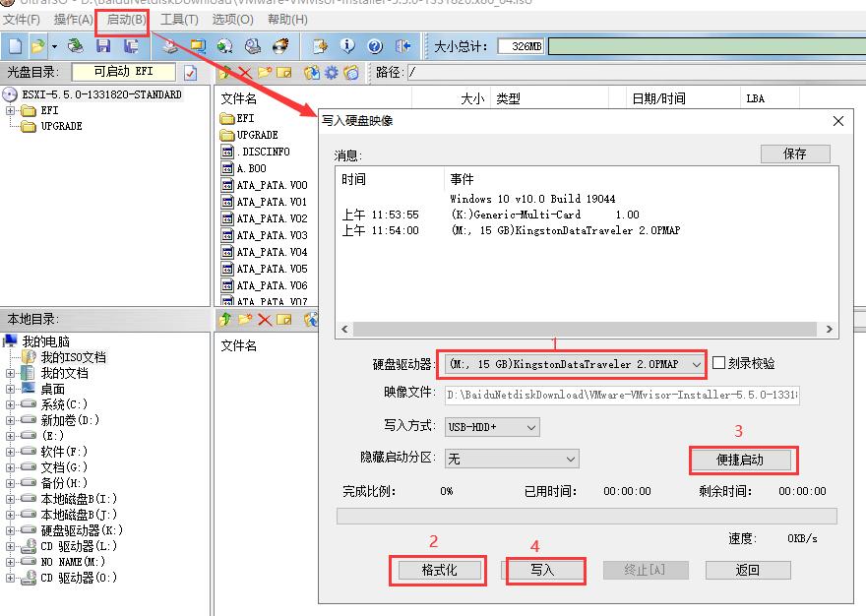The height and width of the screenshot is (616, 866).
Task: Click the red X delete icon
Action: pyautogui.click(x=244, y=71)
